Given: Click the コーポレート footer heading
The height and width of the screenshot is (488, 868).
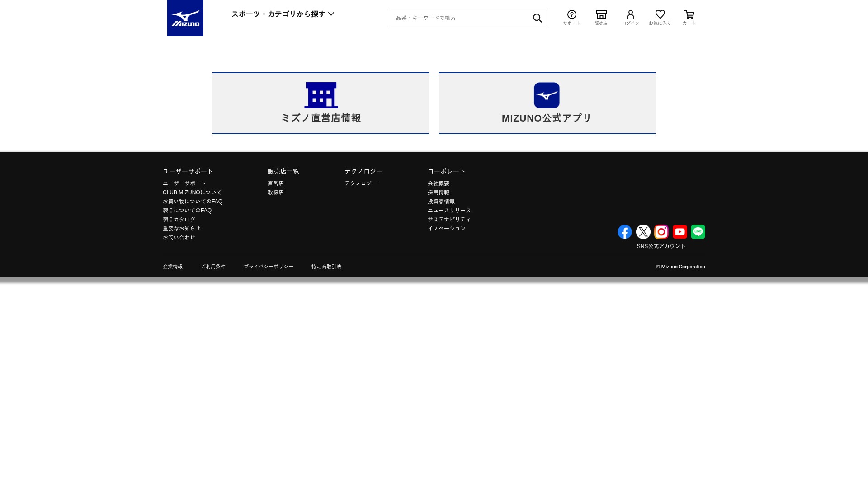Looking at the screenshot, I should (447, 171).
